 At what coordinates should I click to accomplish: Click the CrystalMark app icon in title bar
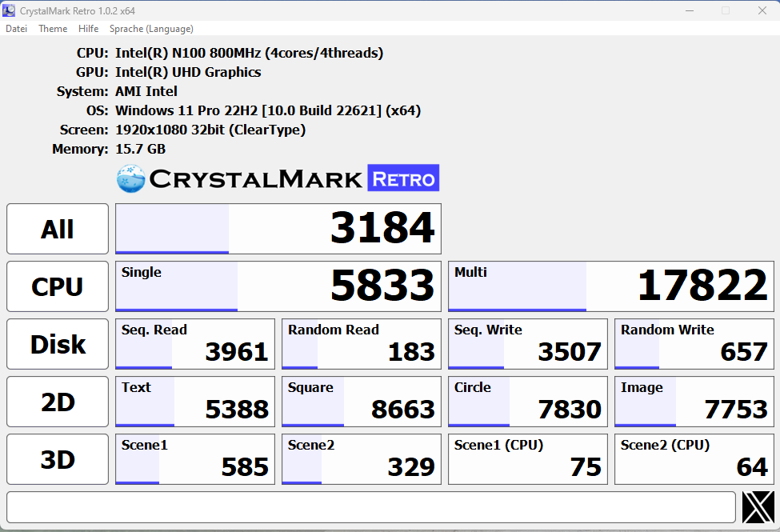9,10
